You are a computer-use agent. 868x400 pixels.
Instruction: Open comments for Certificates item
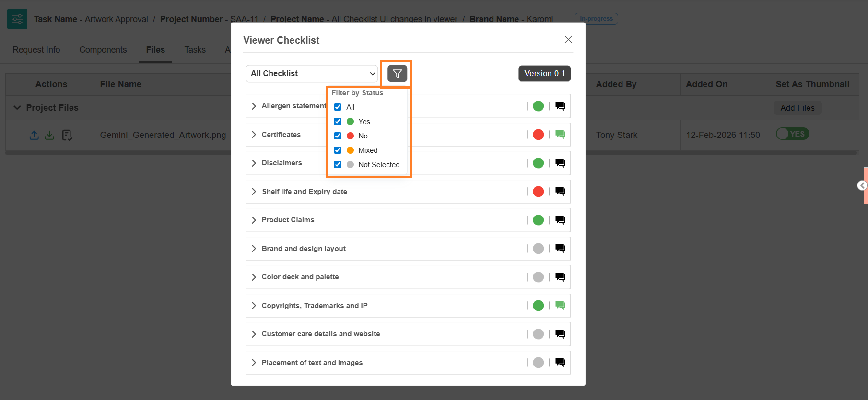[560, 135]
